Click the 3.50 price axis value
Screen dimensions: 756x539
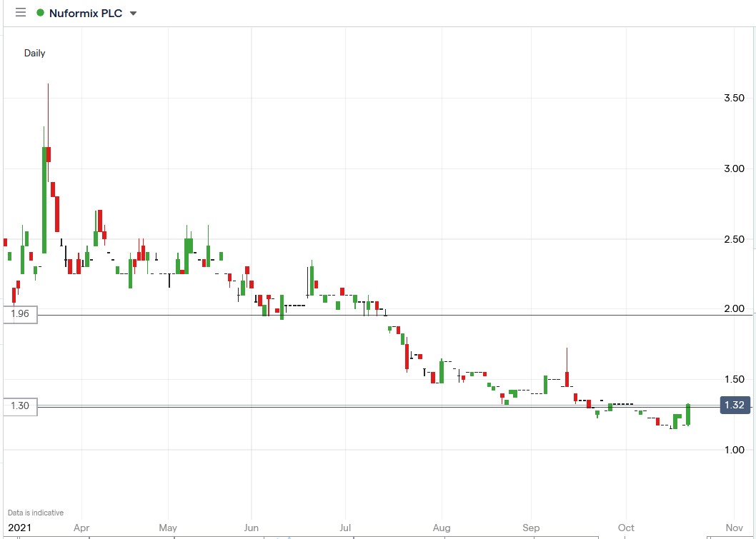coord(735,98)
